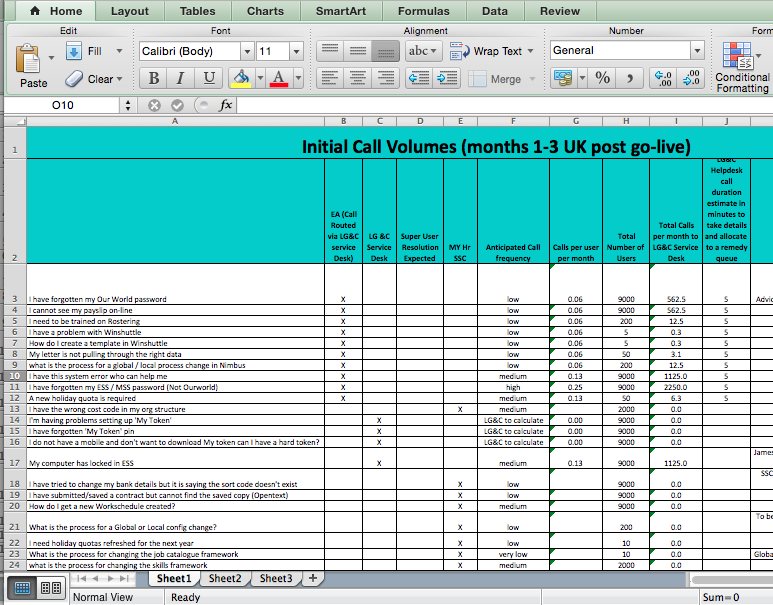Open the Review ribbon tab
Viewport: 773px width, 605px height.
(x=560, y=11)
